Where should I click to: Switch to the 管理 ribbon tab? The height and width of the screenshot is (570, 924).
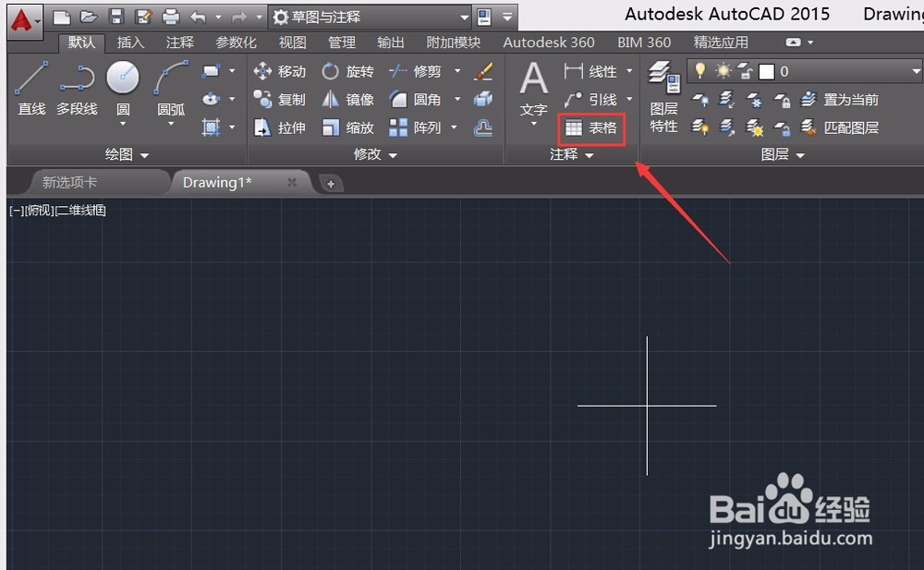click(342, 42)
